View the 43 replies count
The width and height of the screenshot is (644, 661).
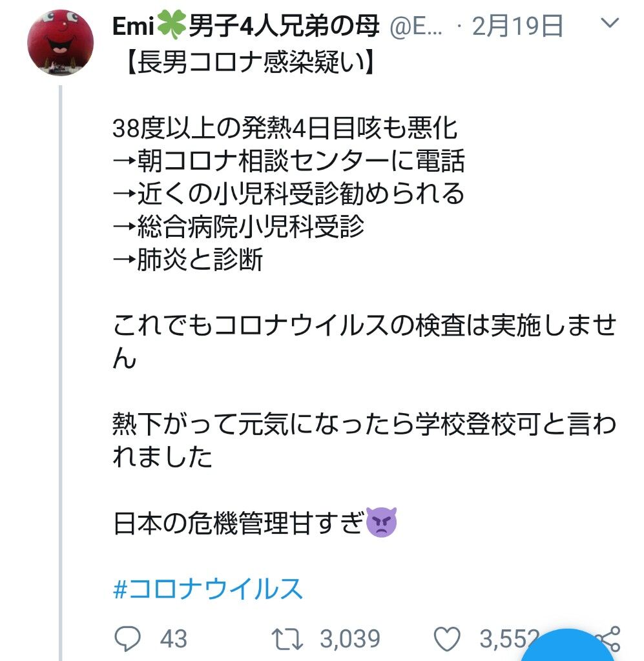pyautogui.click(x=173, y=638)
